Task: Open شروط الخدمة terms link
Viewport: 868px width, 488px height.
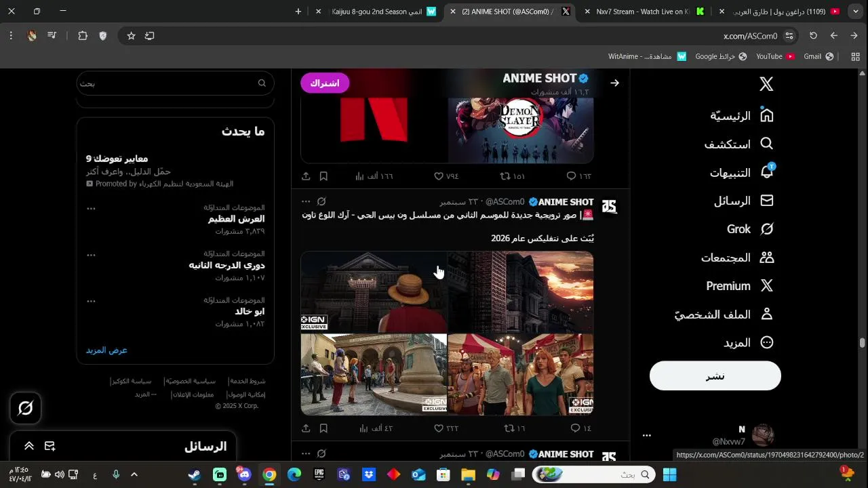Action: pyautogui.click(x=247, y=382)
